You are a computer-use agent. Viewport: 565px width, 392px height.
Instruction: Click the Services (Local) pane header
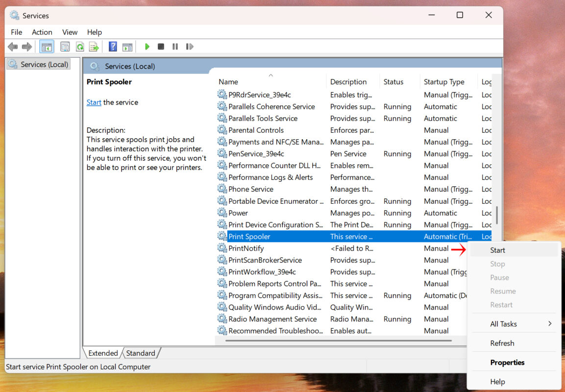(x=292, y=66)
